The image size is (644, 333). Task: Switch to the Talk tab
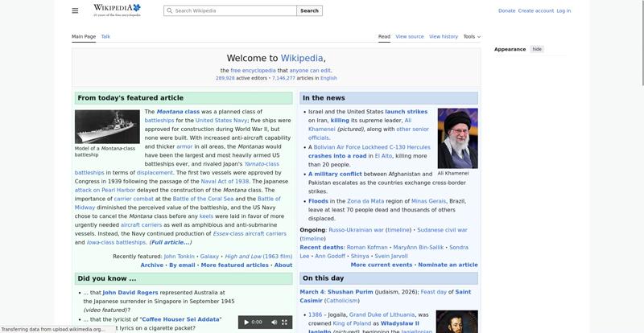pos(105,36)
